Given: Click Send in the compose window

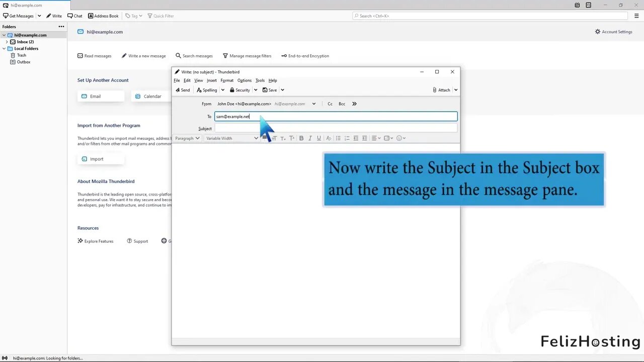Looking at the screenshot, I should 183,90.
